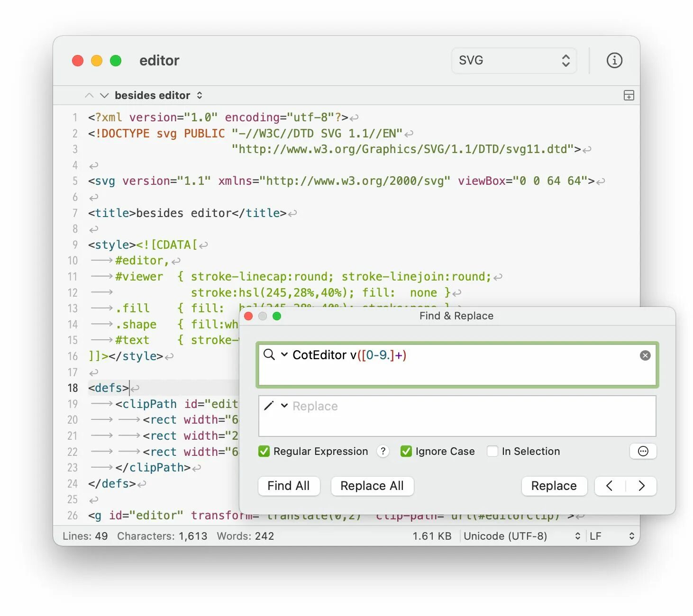Viewport: 693px width, 616px height.
Task: Clear the find field text
Action: [x=645, y=355]
